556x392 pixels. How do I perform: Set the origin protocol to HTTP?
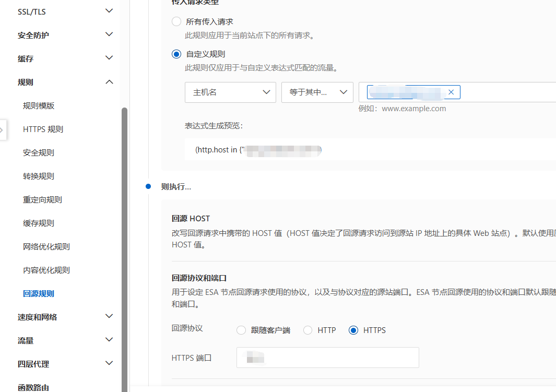tap(308, 330)
